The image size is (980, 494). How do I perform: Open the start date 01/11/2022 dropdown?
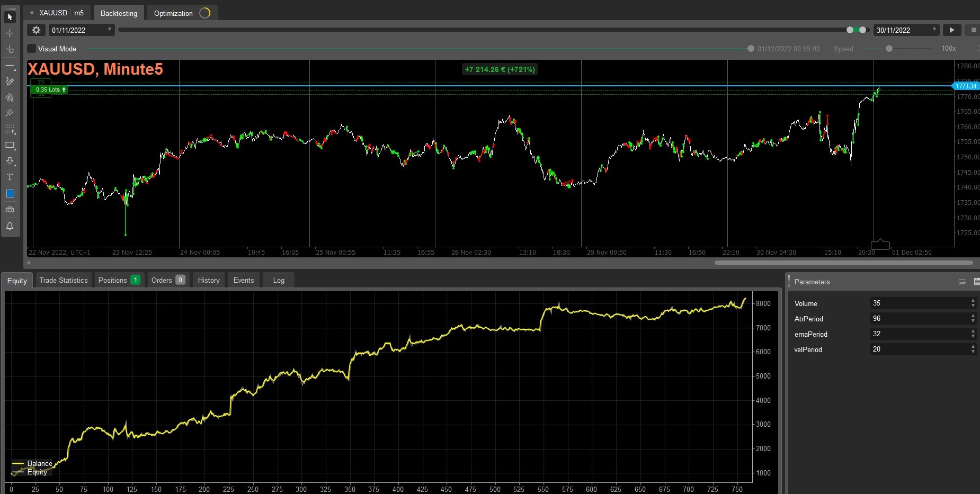(82, 30)
